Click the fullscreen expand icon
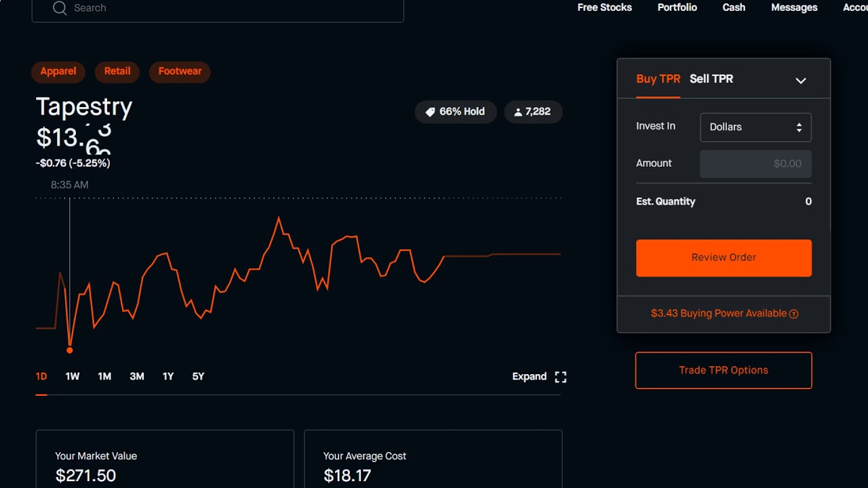 coord(561,377)
